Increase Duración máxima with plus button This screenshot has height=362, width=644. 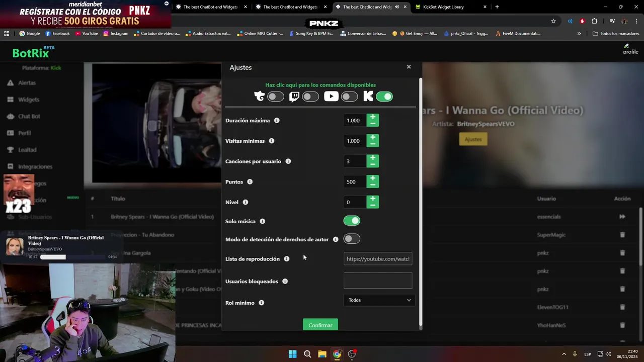click(x=373, y=117)
